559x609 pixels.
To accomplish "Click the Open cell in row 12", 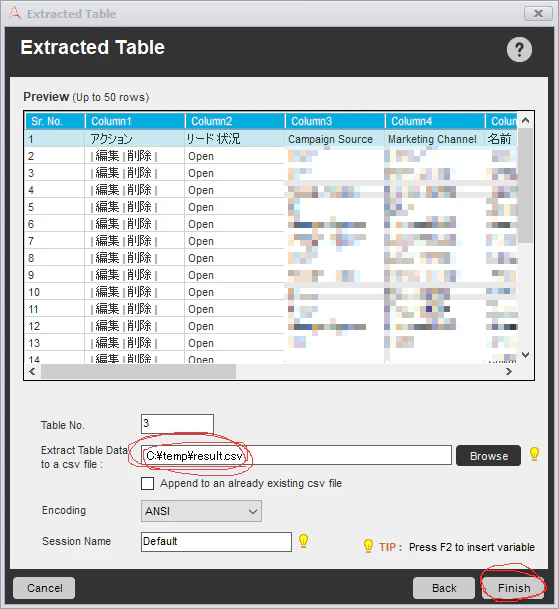I will pyautogui.click(x=235, y=326).
